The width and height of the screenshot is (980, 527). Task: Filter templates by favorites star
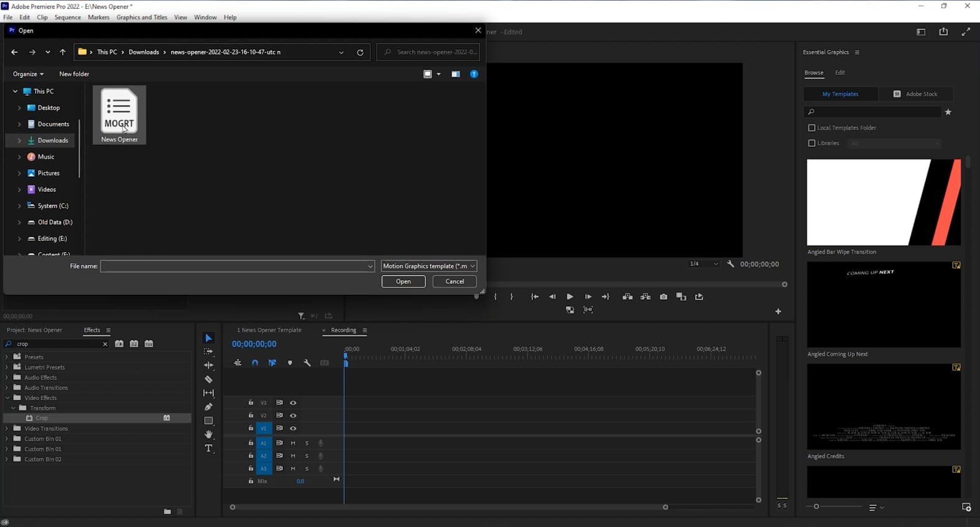[x=948, y=112]
